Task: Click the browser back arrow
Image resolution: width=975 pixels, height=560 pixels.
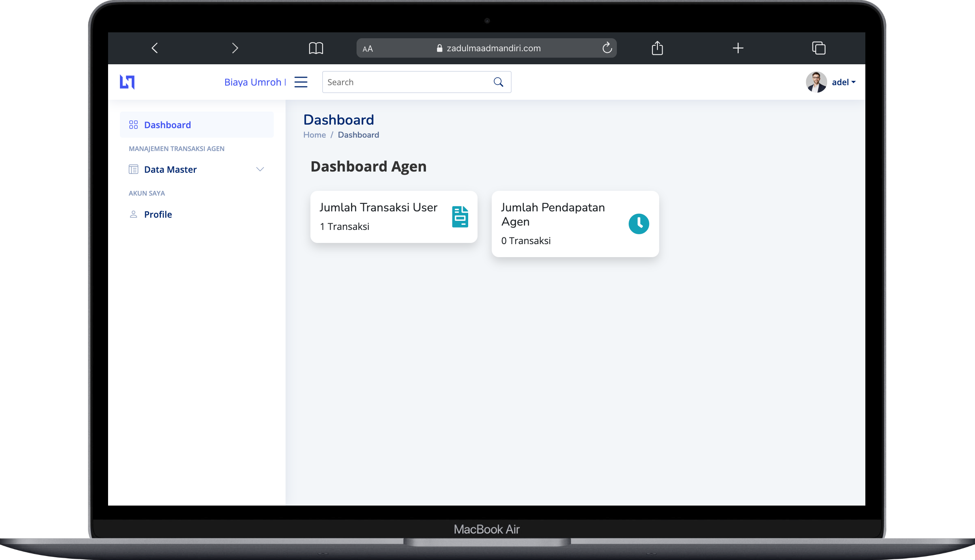Action: [x=155, y=48]
